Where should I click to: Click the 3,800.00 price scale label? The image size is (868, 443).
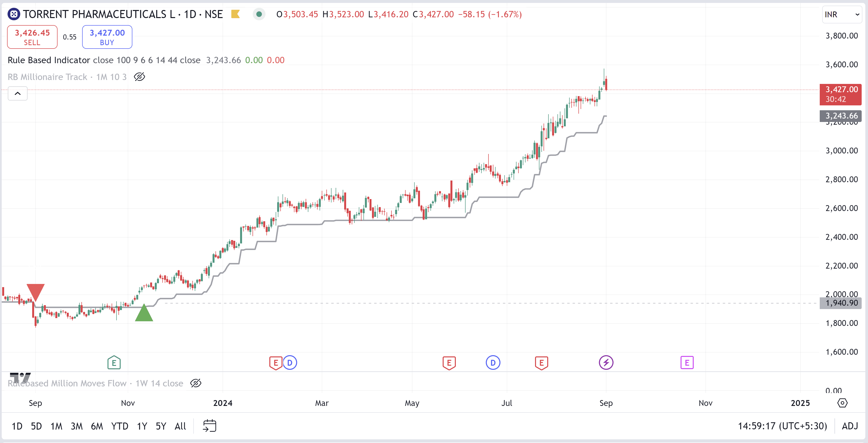click(x=841, y=36)
